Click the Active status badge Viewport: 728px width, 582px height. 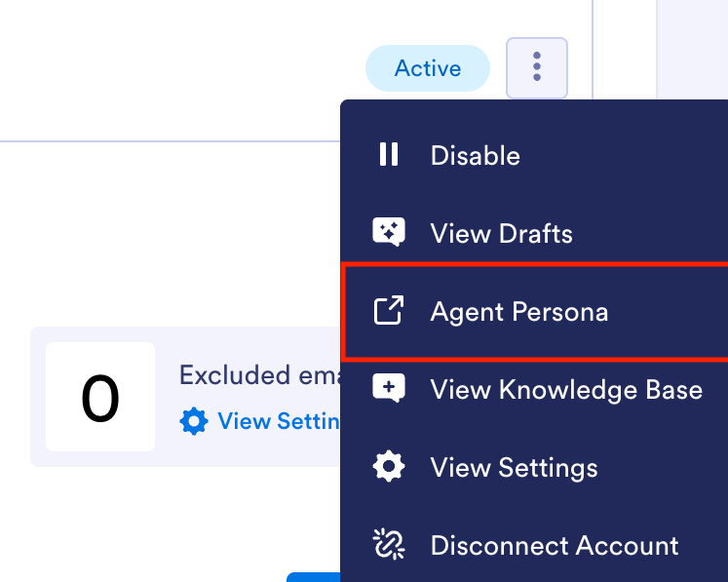tap(427, 68)
